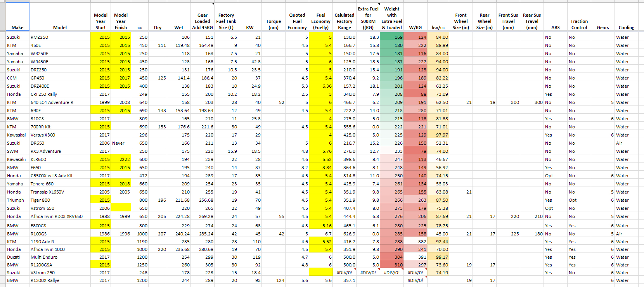Select the Cooling column header

[x=627, y=17]
